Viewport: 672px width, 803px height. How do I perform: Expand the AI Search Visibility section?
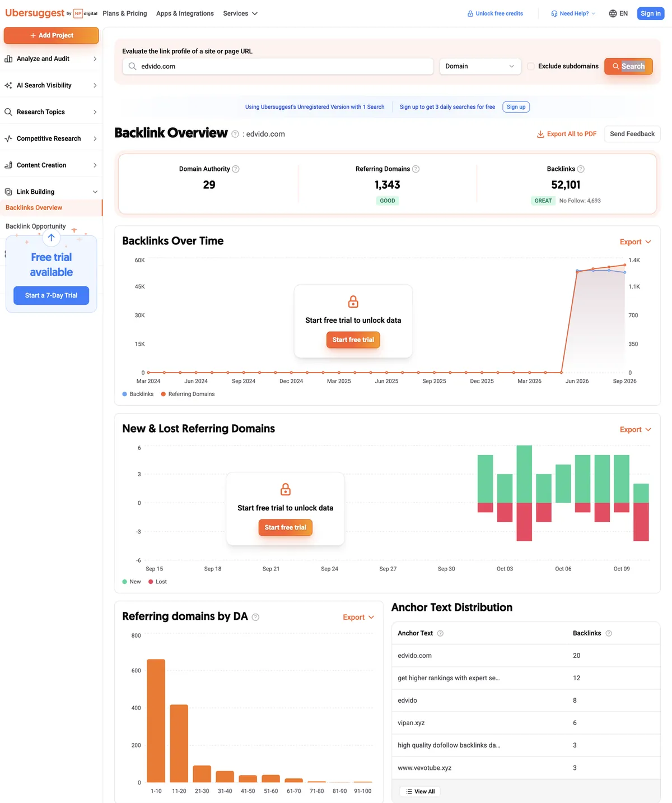tap(51, 85)
